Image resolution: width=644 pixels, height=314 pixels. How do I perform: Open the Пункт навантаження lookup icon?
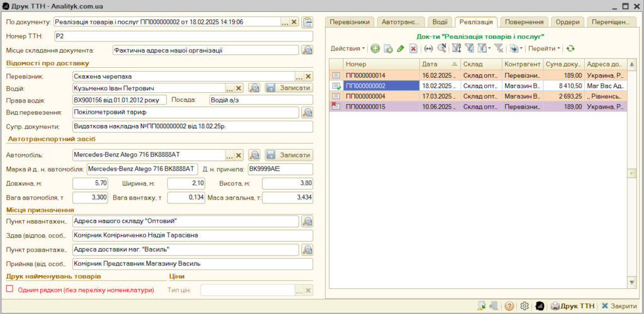pyautogui.click(x=307, y=221)
